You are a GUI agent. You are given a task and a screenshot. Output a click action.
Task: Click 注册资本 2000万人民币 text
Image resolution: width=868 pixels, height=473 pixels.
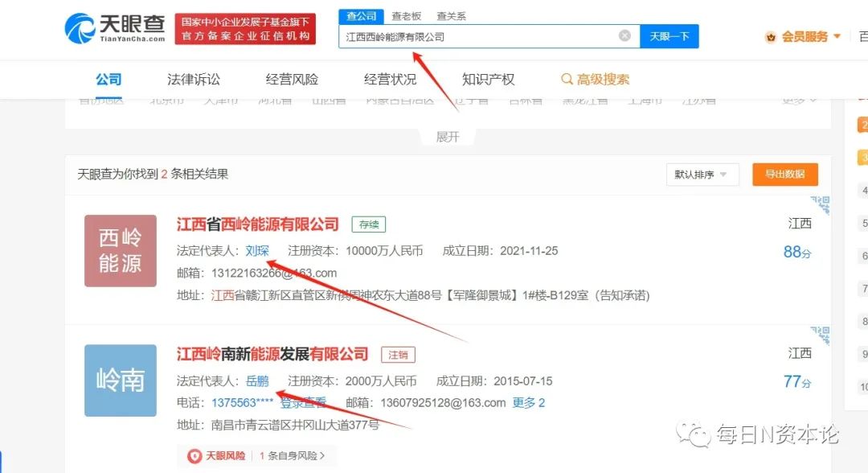click(352, 381)
